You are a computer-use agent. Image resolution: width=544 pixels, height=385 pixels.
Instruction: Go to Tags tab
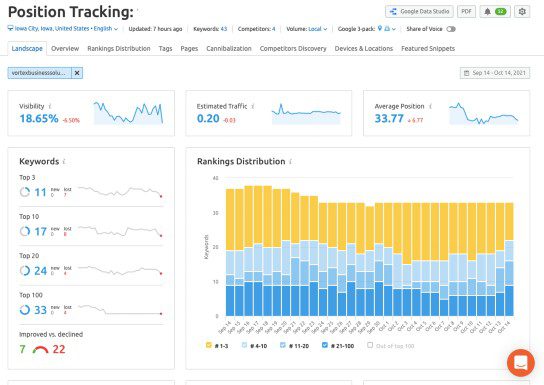coord(165,49)
